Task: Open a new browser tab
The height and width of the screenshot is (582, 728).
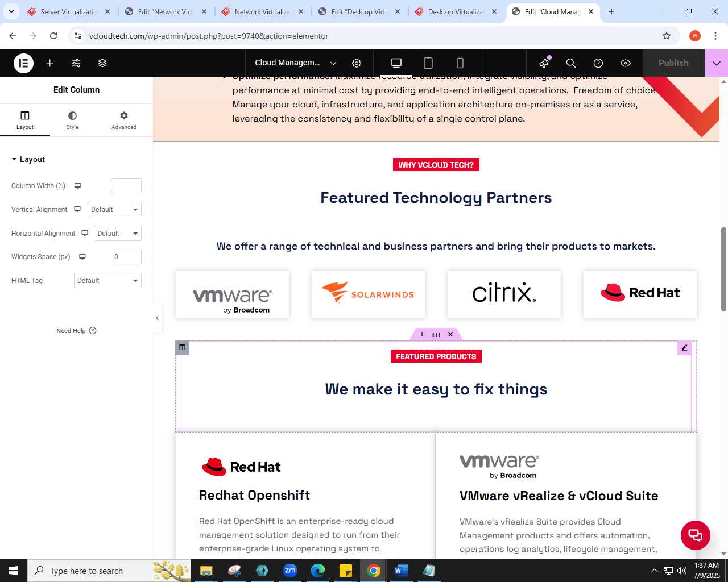Action: coord(611,11)
